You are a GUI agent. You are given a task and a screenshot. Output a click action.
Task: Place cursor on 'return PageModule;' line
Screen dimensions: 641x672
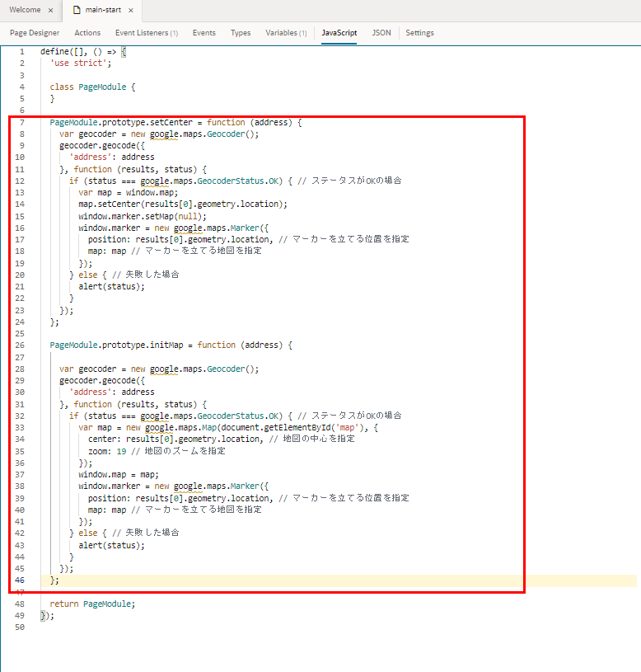point(92,604)
